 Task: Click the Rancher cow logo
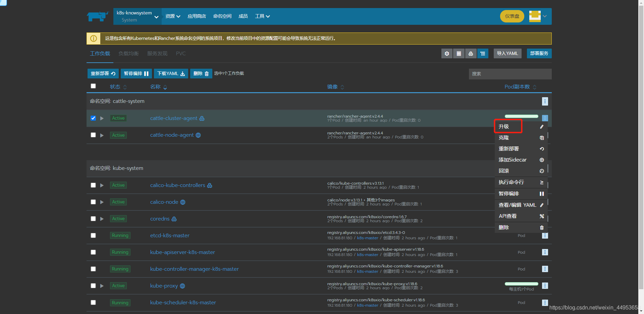point(98,16)
